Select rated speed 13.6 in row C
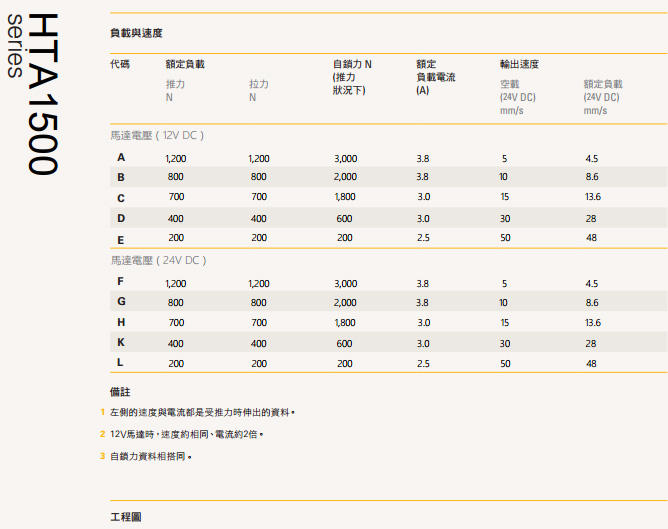Screen dimensions: 668x529 pyautogui.click(x=593, y=197)
